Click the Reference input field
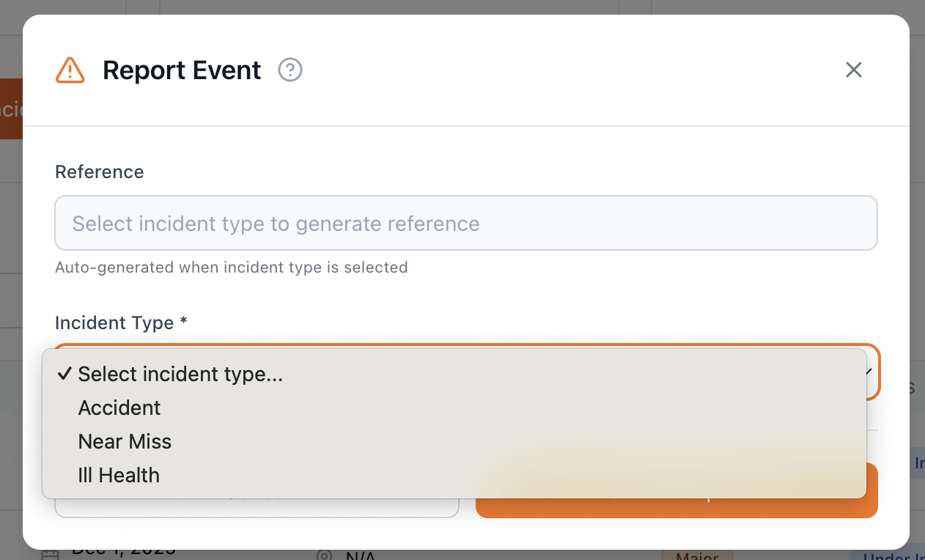This screenshot has width=925, height=560. 466,223
